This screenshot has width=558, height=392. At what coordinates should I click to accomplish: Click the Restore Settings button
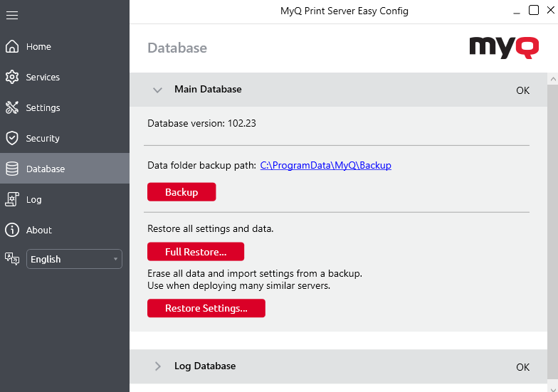pos(206,309)
